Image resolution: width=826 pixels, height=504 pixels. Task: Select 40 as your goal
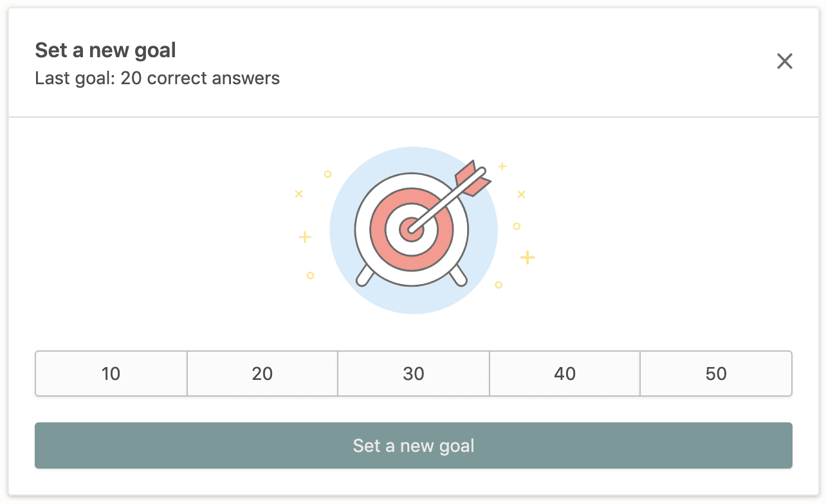[x=564, y=373]
